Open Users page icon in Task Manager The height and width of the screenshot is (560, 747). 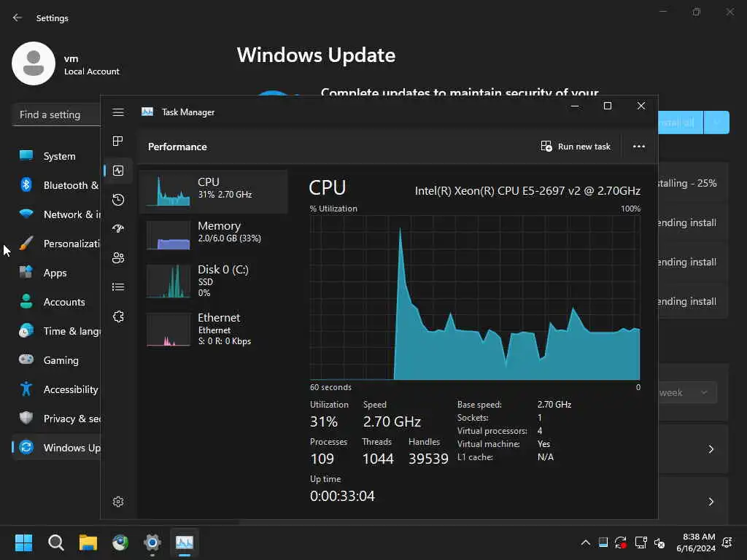pos(118,257)
